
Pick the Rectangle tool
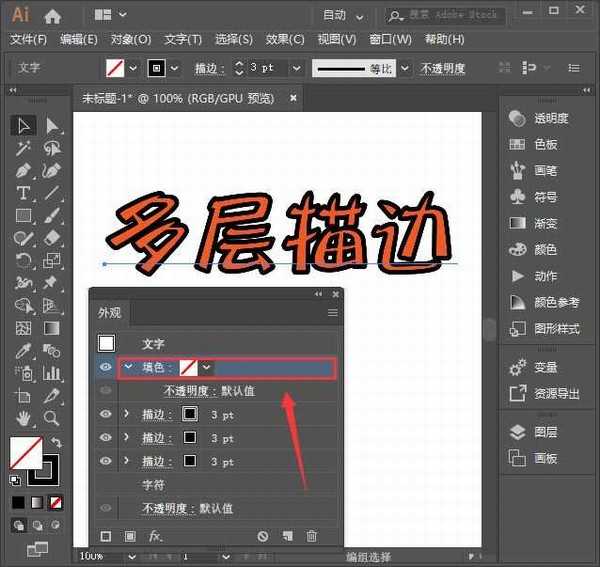click(x=23, y=216)
